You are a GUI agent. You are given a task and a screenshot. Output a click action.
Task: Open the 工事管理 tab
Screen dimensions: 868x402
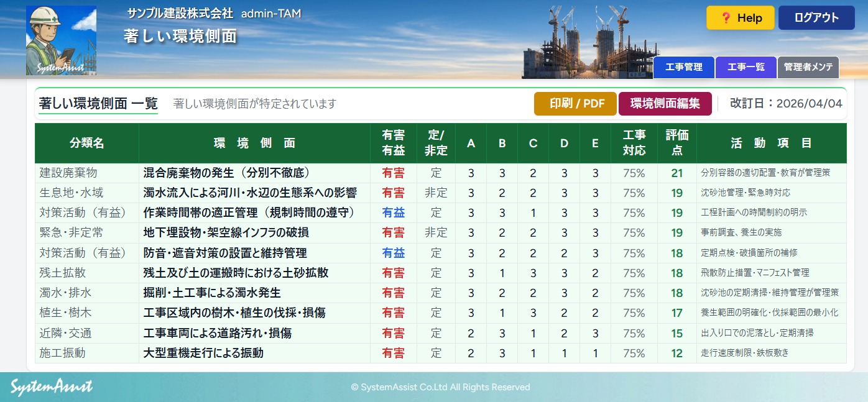pos(683,67)
